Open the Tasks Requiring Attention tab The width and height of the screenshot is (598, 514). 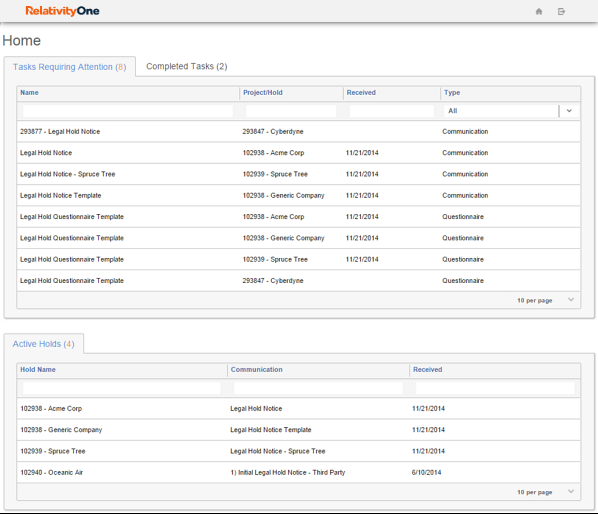coord(69,67)
